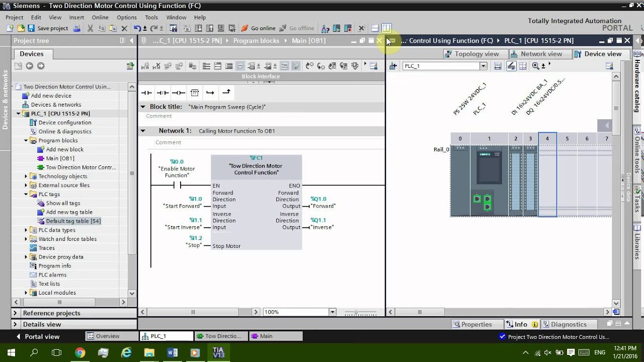Insert open branch instruction
644x362 pixels.
[210, 93]
